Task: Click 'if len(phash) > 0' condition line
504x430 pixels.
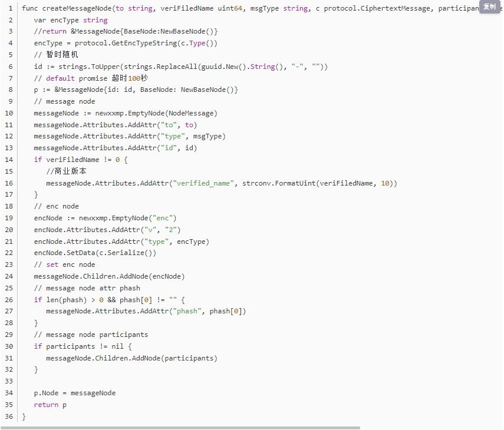Action: tap(109, 300)
